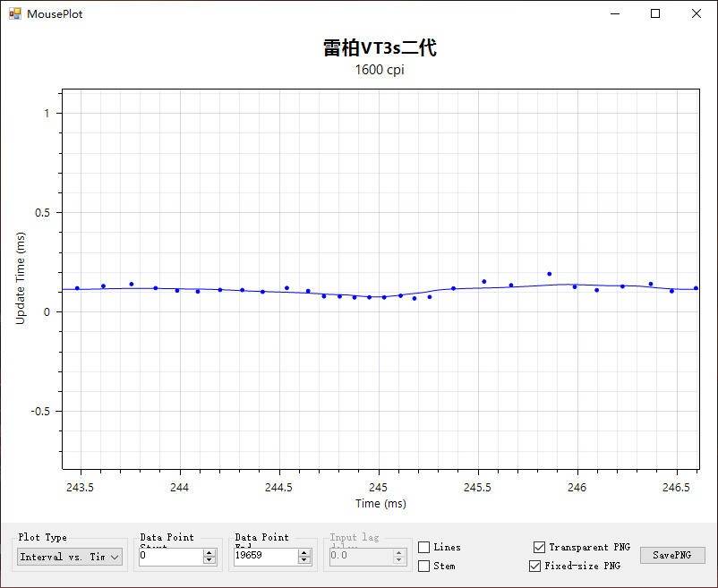Click the Input lag field showing 0.0

pos(361,556)
